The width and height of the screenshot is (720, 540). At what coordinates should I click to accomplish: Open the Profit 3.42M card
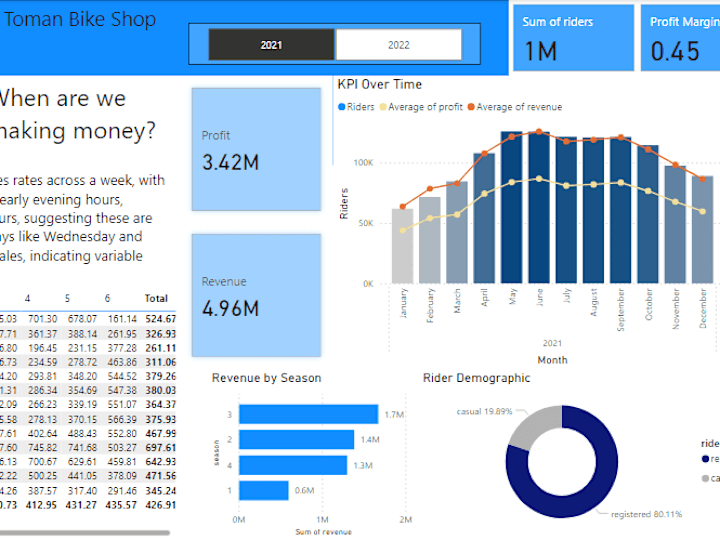256,149
